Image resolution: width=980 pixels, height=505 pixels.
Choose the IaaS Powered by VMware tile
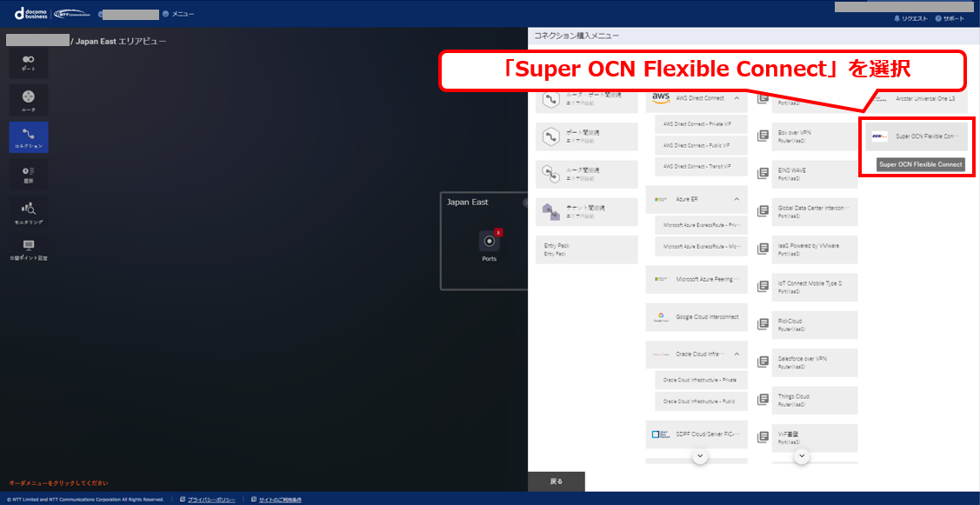pos(815,249)
